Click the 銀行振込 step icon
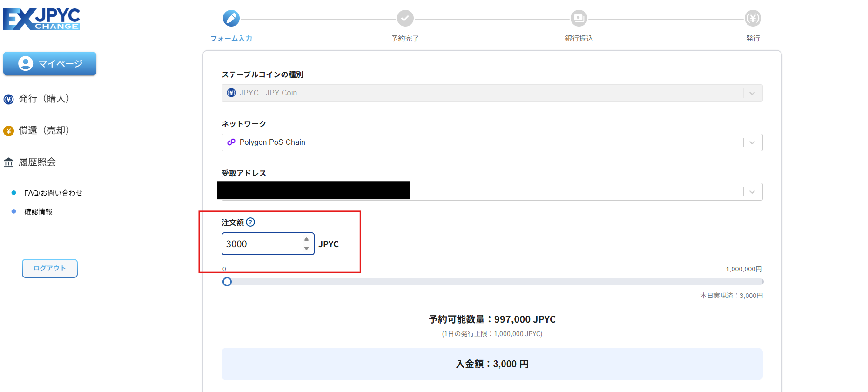Screen dimensions: 868x392 pyautogui.click(x=579, y=18)
